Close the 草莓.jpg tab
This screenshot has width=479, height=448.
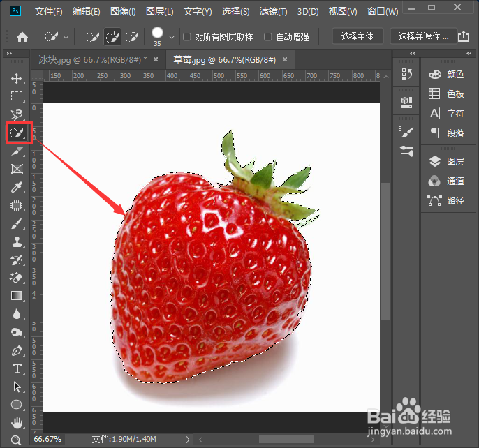pos(285,59)
